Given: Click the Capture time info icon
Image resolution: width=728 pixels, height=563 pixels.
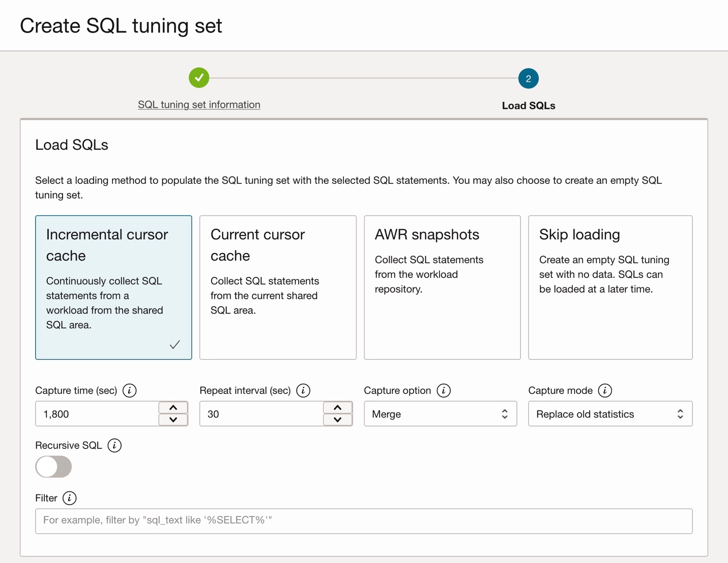Looking at the screenshot, I should pos(130,390).
